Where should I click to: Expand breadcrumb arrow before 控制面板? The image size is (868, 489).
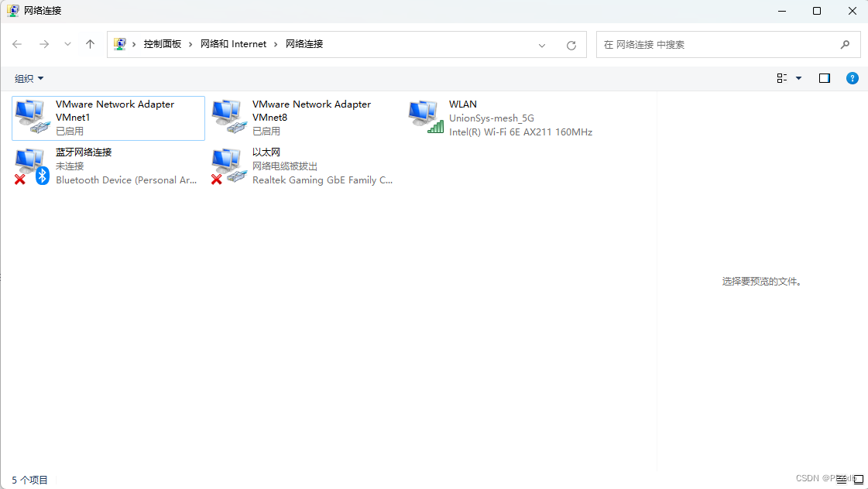pos(134,44)
